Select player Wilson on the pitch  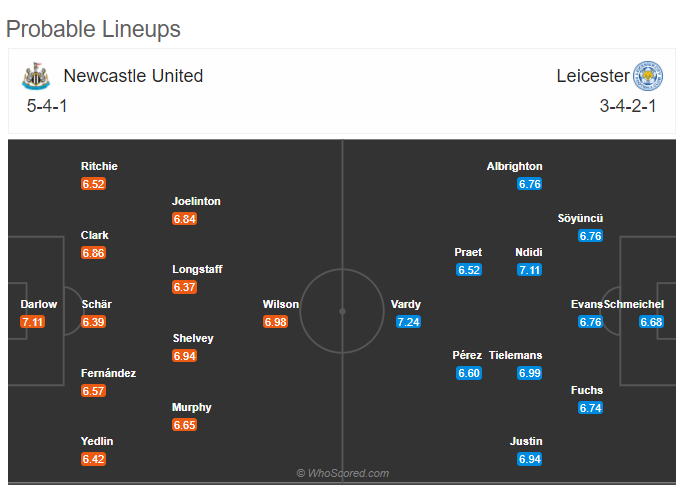pyautogui.click(x=280, y=304)
